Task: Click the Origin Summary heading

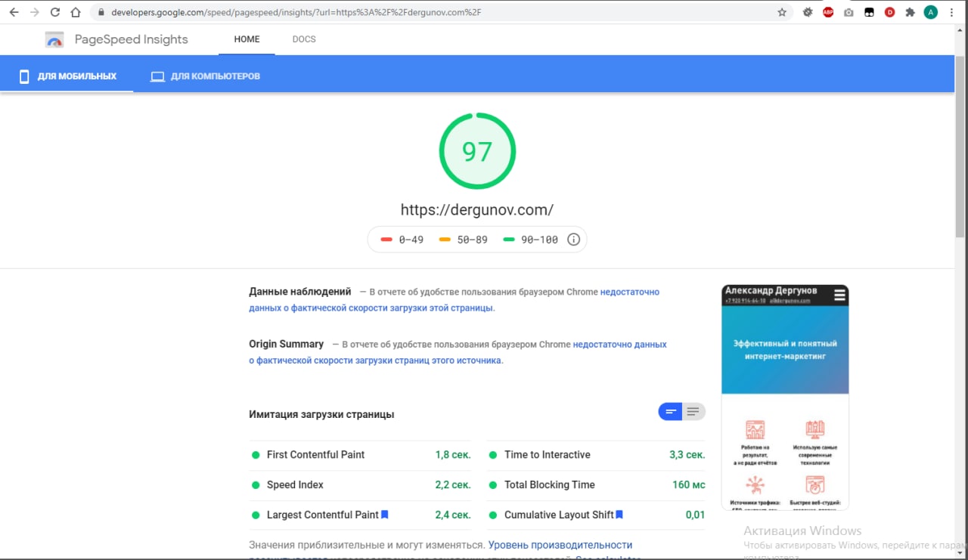Action: point(286,344)
